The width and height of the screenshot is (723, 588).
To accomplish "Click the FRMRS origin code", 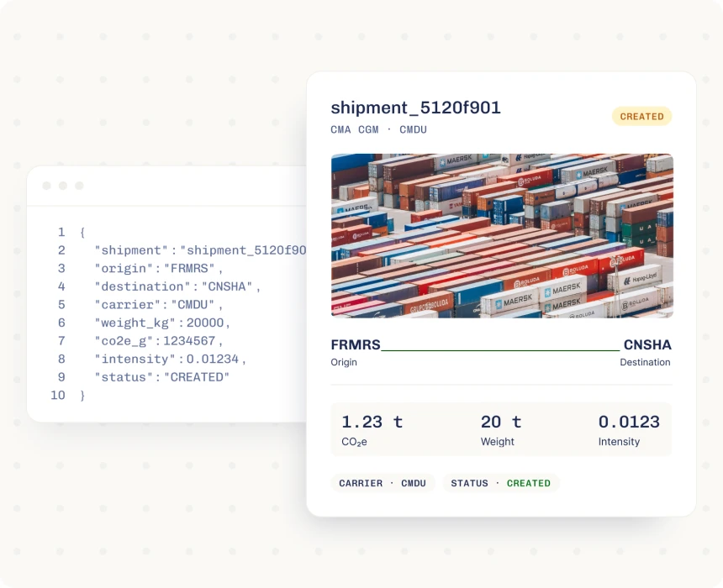I will click(x=356, y=344).
